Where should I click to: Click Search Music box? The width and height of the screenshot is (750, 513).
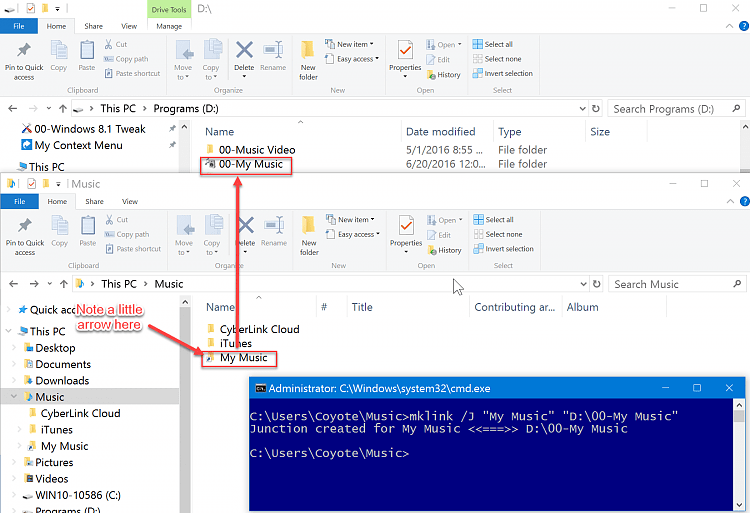pyautogui.click(x=677, y=284)
